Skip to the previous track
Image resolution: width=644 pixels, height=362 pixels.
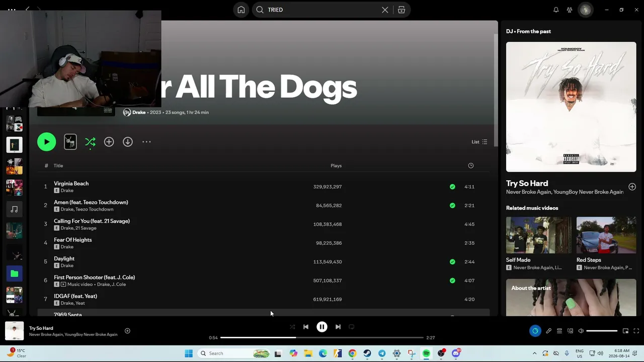pos(306,327)
